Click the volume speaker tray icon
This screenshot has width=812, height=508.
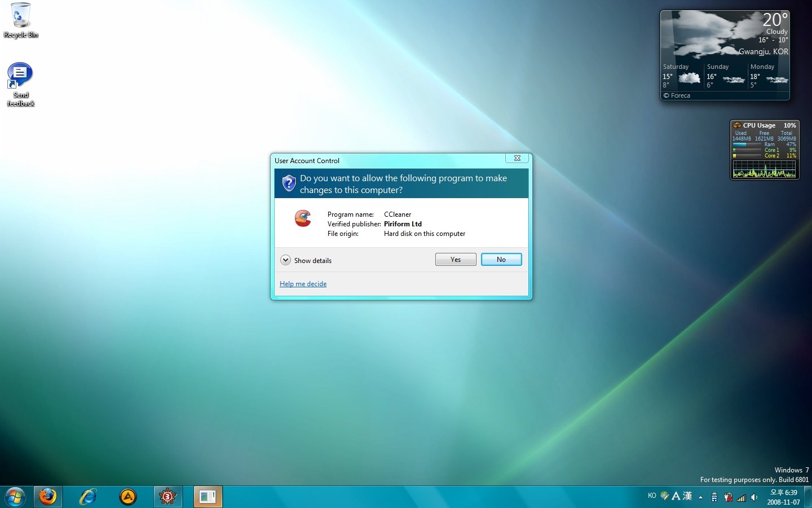[x=754, y=497]
